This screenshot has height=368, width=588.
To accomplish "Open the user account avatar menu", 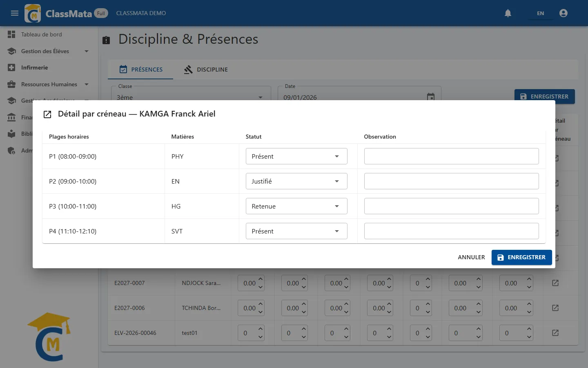I will (x=563, y=13).
